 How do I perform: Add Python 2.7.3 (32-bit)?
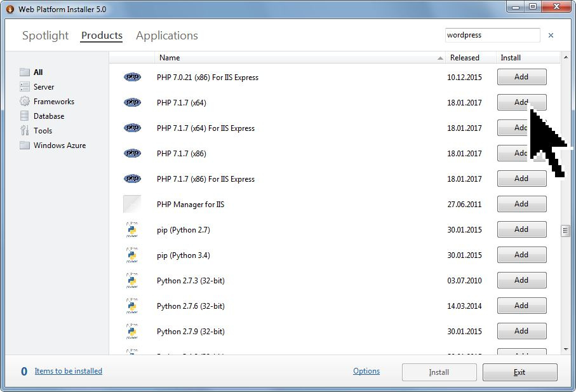[x=521, y=280]
